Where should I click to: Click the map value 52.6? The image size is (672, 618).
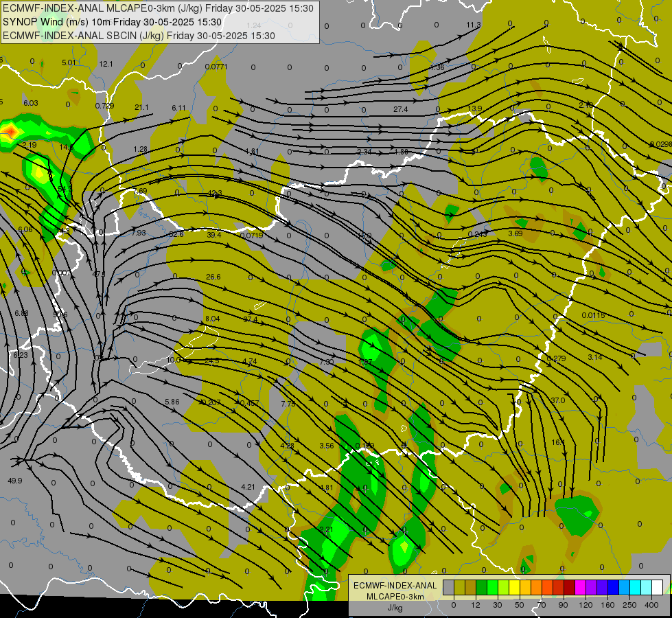[x=176, y=234]
